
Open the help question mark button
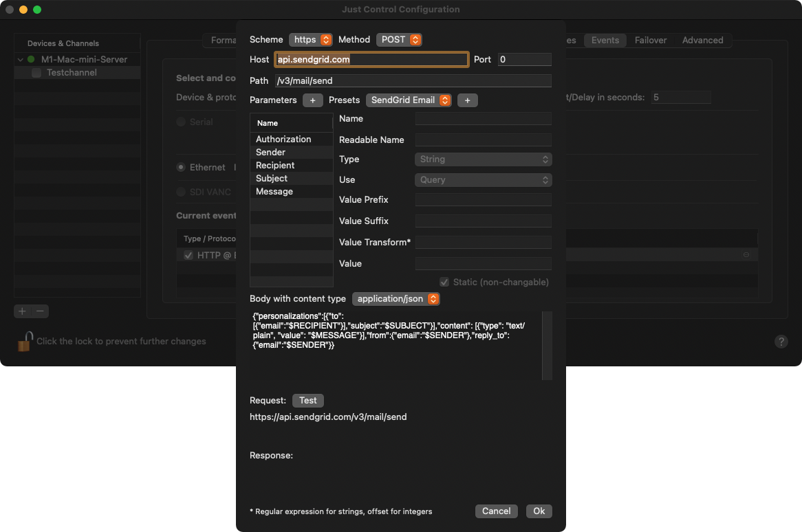click(781, 342)
